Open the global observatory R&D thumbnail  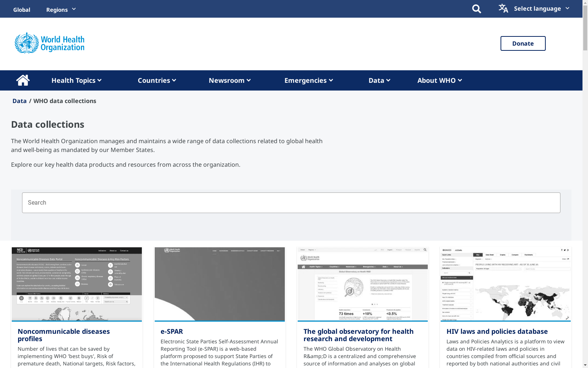tap(363, 284)
